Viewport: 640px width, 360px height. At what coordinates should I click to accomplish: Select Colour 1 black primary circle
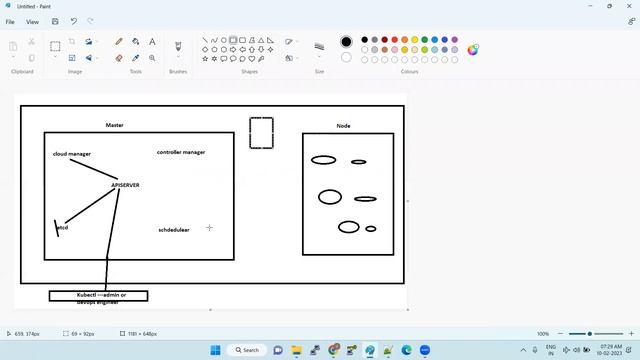point(346,42)
